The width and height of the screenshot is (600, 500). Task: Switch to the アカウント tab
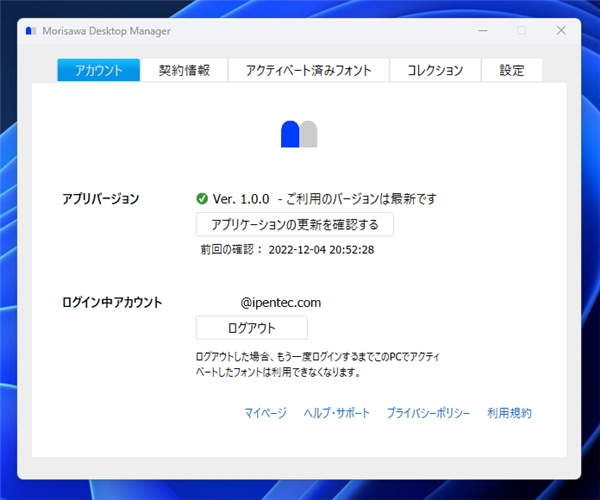(x=98, y=70)
